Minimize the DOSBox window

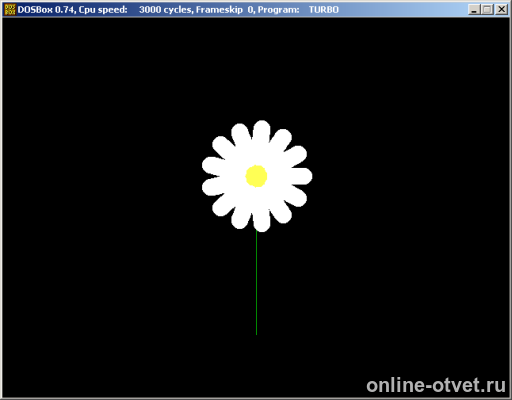tap(474, 10)
